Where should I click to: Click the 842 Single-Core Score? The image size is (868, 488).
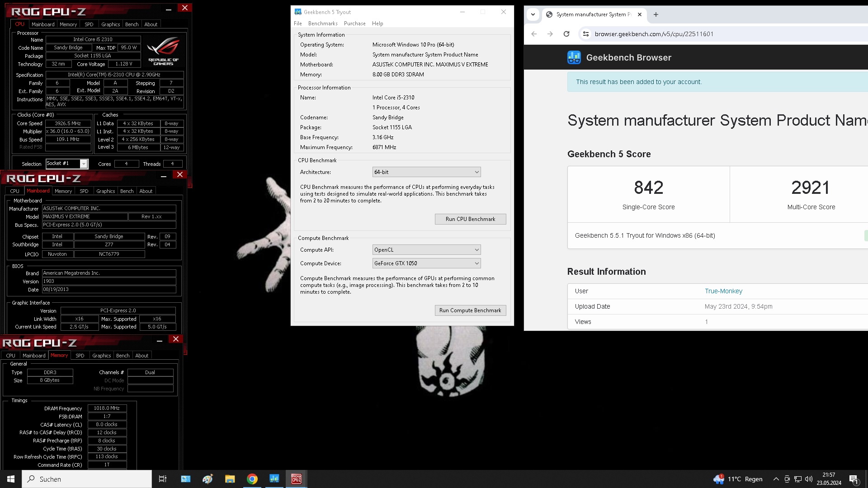click(x=648, y=188)
